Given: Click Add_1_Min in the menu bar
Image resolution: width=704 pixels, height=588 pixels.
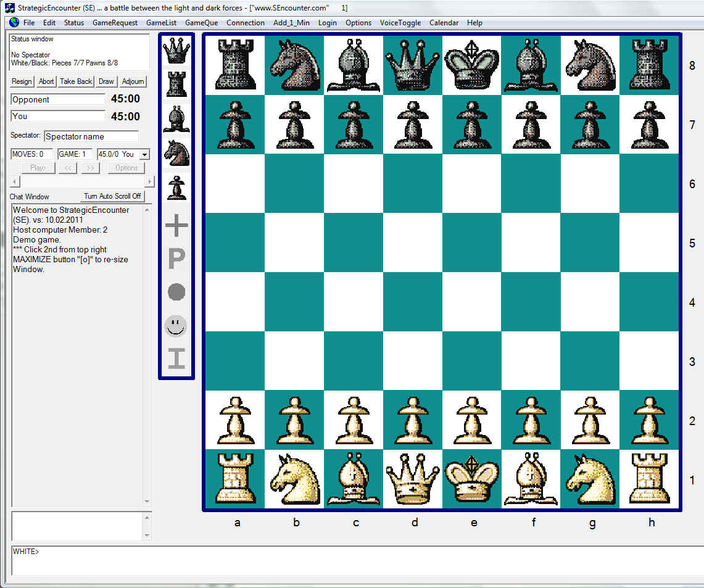Looking at the screenshot, I should pos(291,22).
